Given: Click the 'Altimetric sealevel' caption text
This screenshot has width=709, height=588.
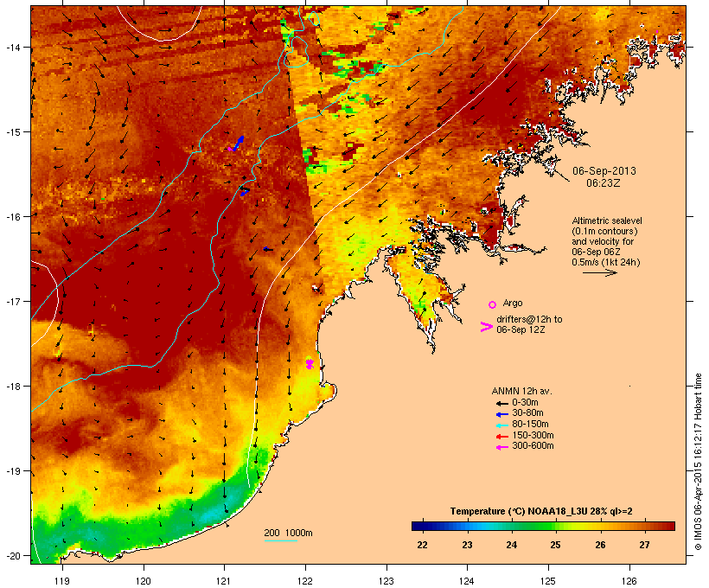Looking at the screenshot, I should tap(607, 220).
